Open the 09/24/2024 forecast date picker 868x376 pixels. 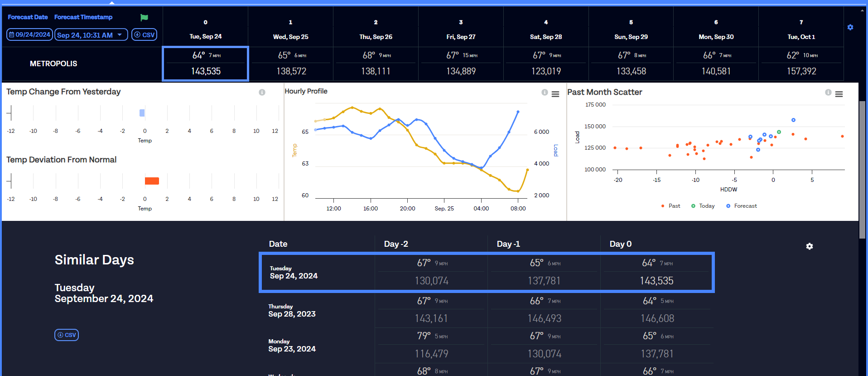pos(30,34)
